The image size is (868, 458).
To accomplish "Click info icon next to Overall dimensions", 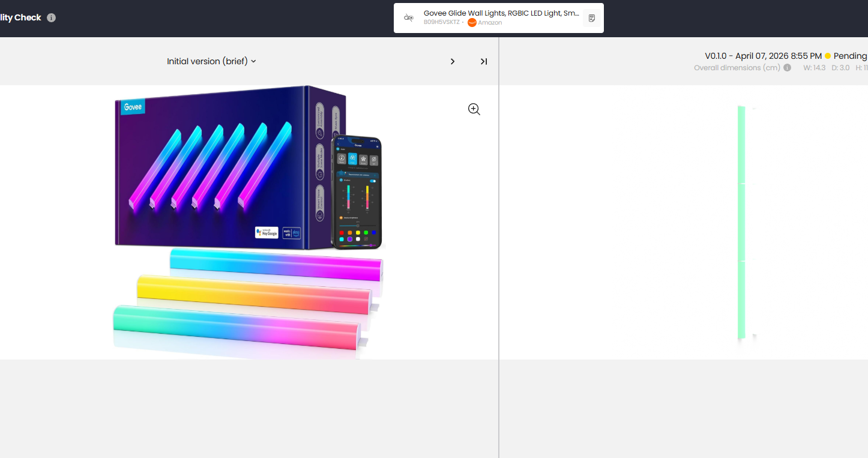I will point(787,68).
